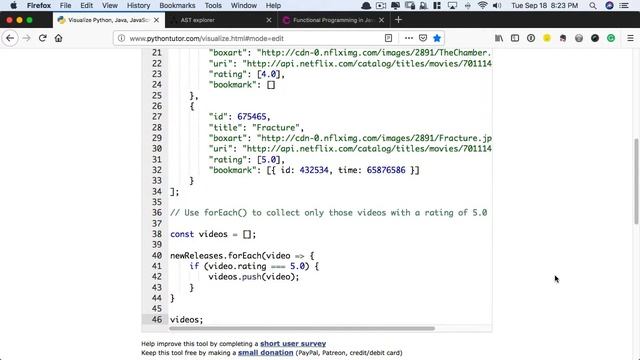Click line number 46 in the gutter
The height and width of the screenshot is (360, 640).
click(x=157, y=320)
